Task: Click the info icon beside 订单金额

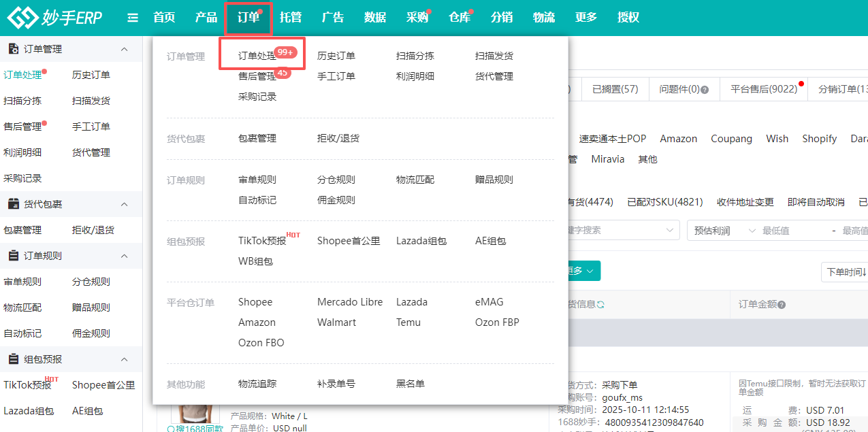Action: (782, 304)
